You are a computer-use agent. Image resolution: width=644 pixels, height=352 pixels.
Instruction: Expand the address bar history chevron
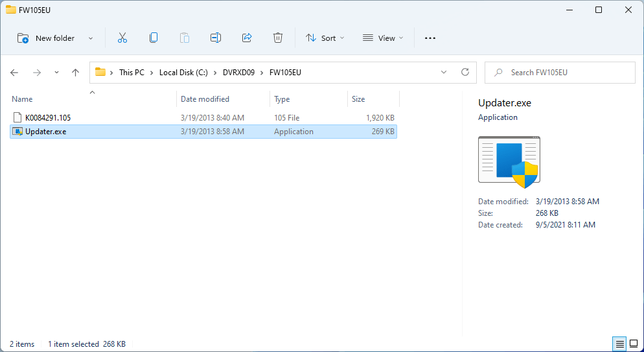[x=444, y=73]
